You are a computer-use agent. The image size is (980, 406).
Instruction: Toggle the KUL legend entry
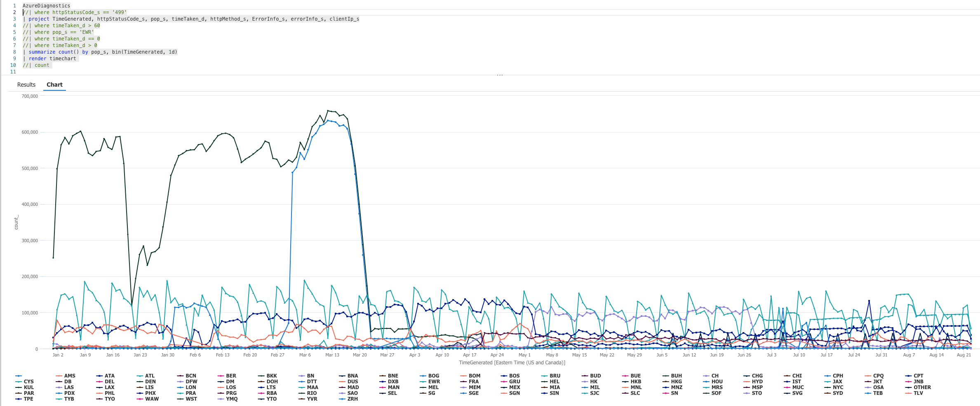pos(25,387)
